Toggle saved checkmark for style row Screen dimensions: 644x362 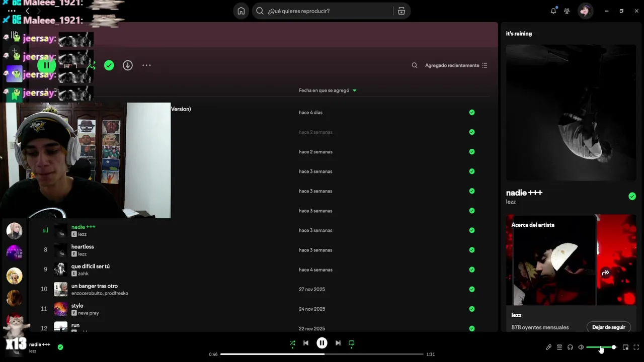click(472, 309)
